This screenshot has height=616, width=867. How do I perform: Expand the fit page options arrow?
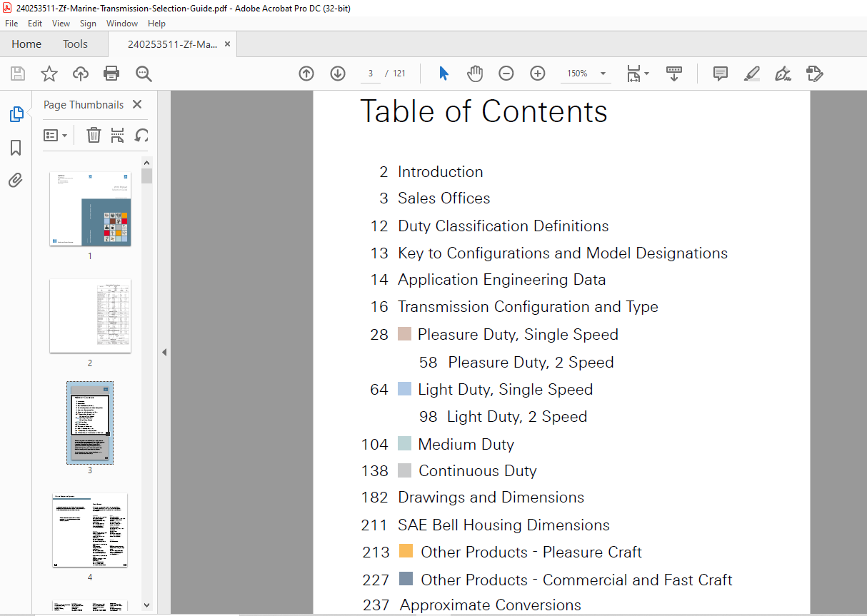pyautogui.click(x=646, y=74)
